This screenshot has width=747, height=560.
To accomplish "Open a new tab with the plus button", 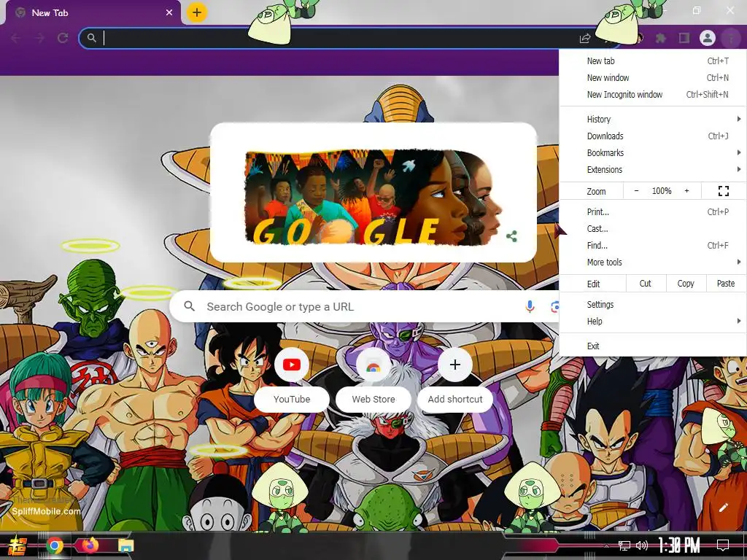I will pos(197,12).
